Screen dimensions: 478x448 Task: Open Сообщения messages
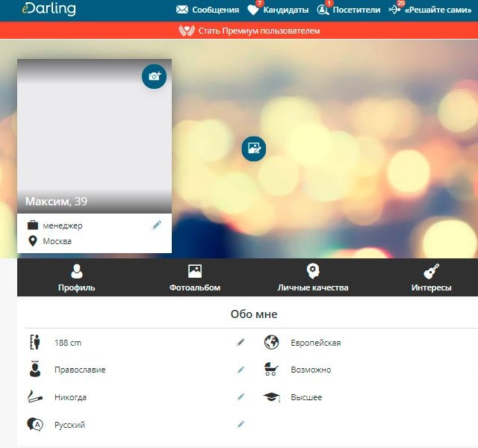(208, 10)
